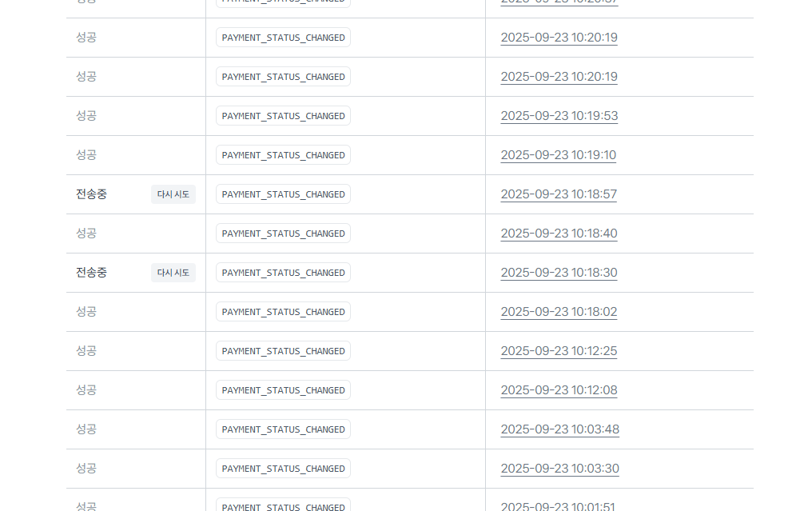Click 성공 status in 10:19:10 row

86,155
